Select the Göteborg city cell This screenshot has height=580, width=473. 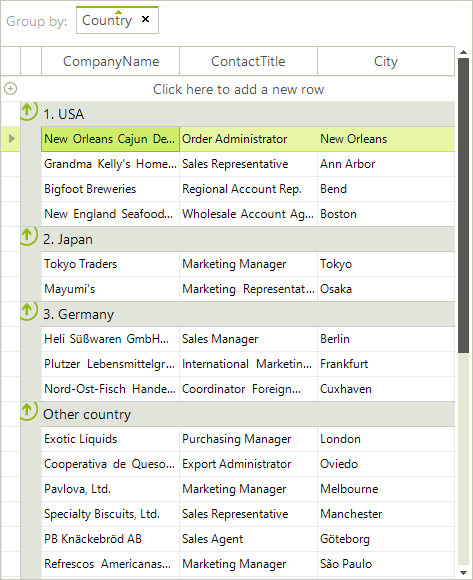click(x=386, y=539)
